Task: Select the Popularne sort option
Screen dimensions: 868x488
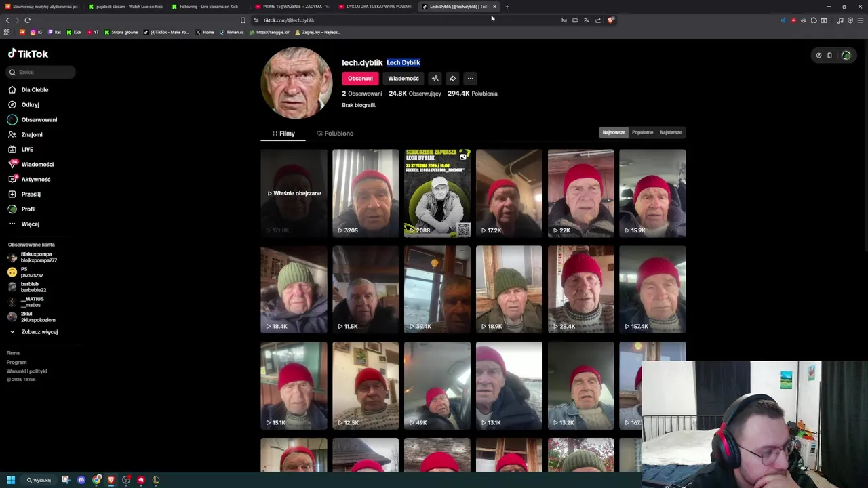Action: coord(642,132)
